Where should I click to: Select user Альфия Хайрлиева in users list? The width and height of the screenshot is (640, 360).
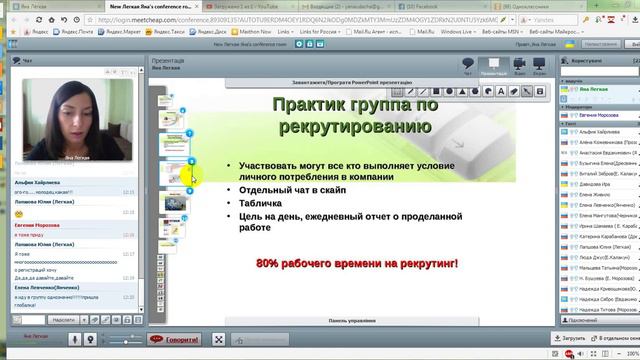point(600,132)
